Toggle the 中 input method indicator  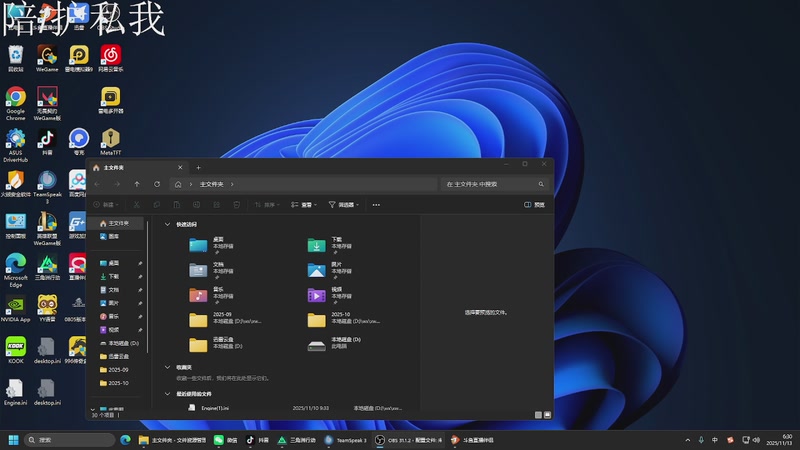tap(715, 440)
